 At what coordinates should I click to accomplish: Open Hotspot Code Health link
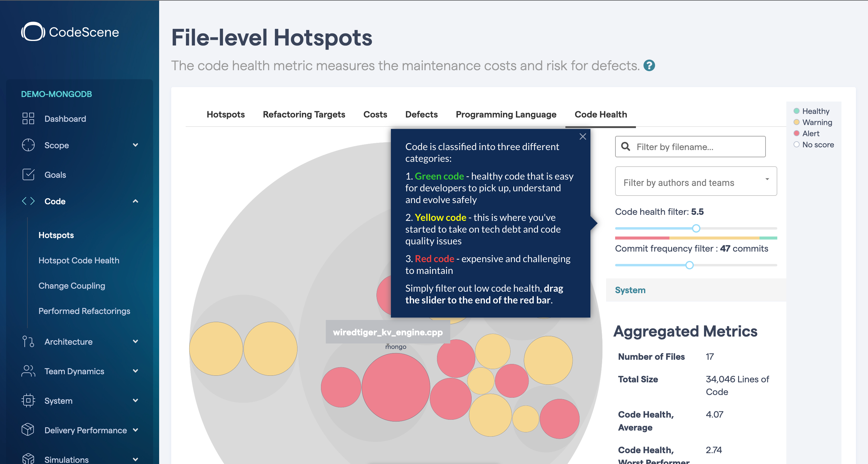(79, 261)
